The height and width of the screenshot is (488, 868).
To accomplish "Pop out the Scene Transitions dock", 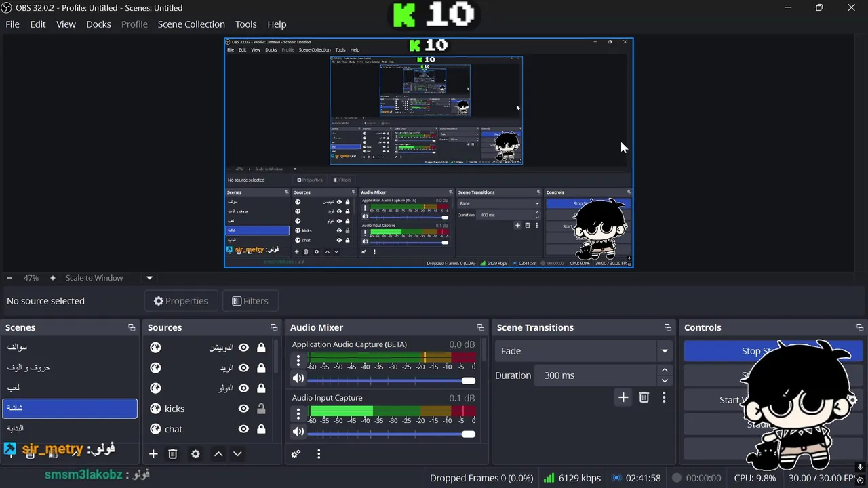I will (x=668, y=327).
